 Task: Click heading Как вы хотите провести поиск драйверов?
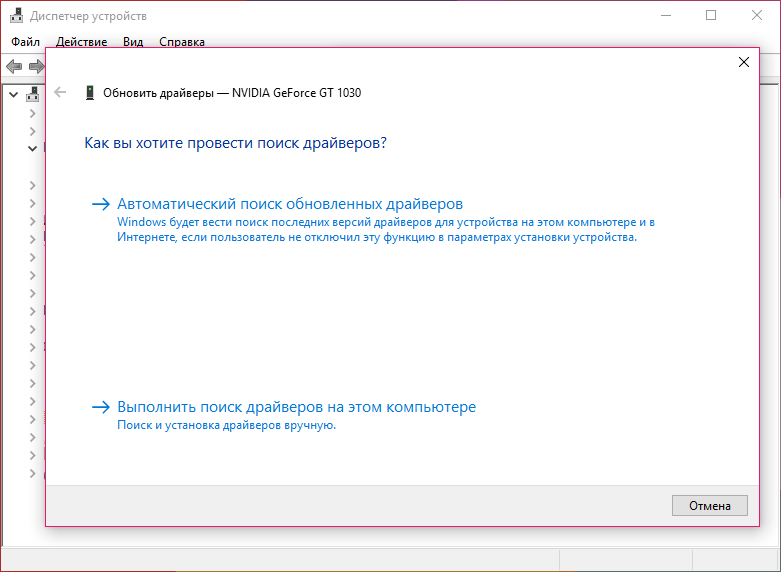(x=236, y=143)
